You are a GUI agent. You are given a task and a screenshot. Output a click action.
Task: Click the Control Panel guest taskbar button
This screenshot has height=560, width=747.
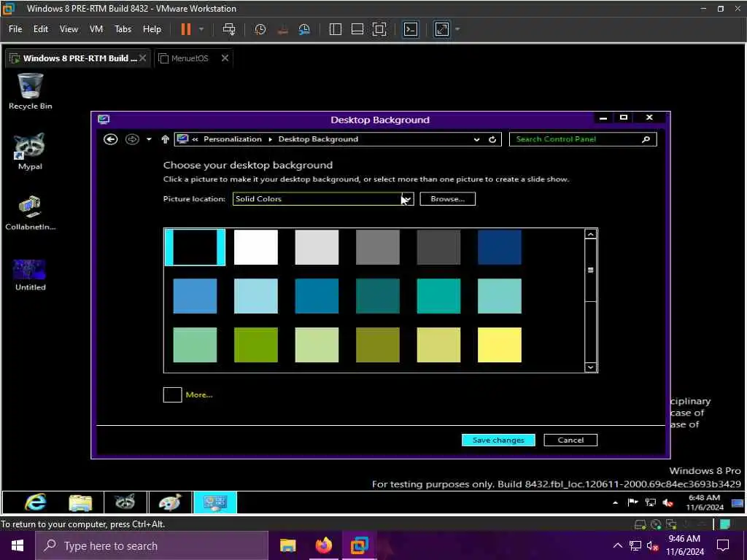click(x=215, y=502)
